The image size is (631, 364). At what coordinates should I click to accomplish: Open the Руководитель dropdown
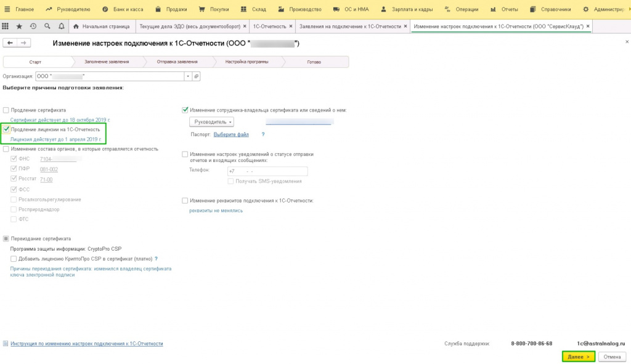pyautogui.click(x=212, y=122)
